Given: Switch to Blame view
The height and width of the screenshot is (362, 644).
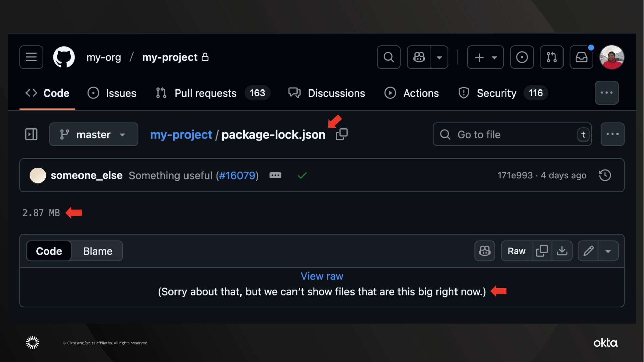Looking at the screenshot, I should point(98,251).
